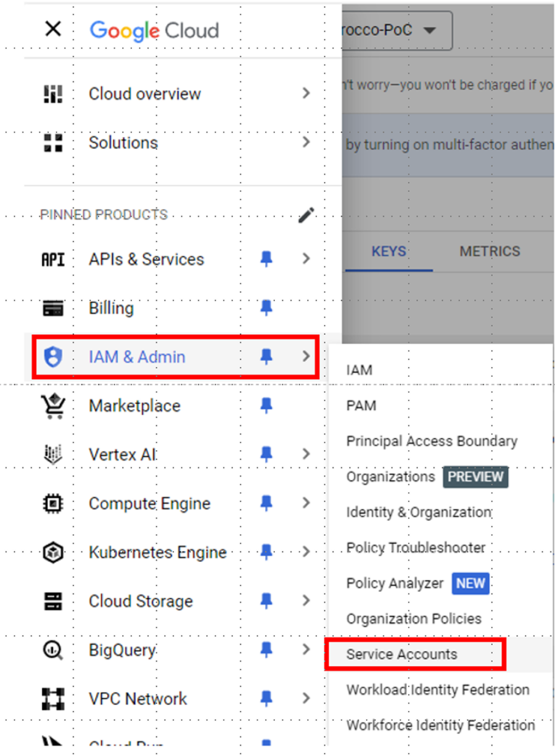Screen dimensions: 555x756
Task: Click the Solutions grid icon
Action: pos(53,142)
